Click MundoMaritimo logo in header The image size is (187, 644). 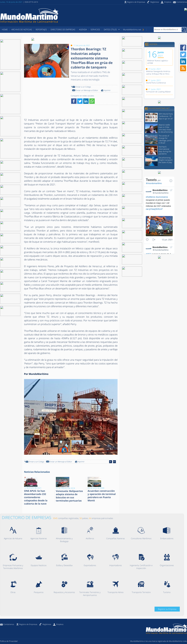(29, 16)
